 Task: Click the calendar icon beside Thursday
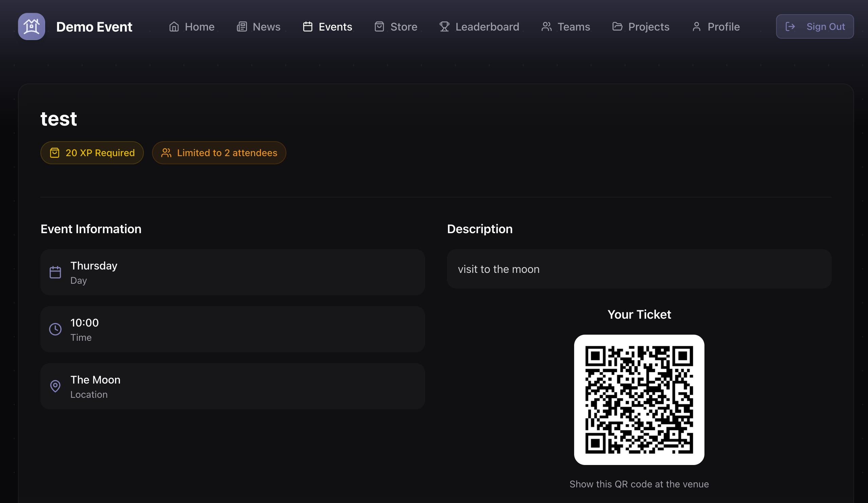coord(55,272)
